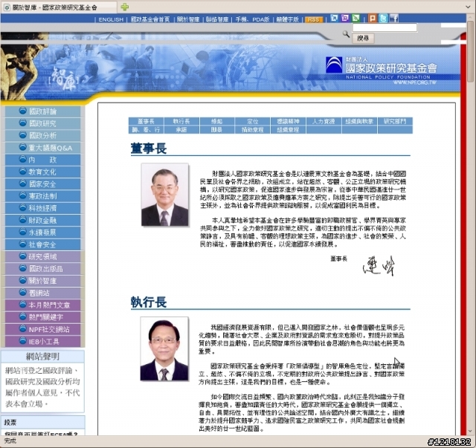Jump to 人力資源 section tab
The height and width of the screenshot is (448, 476).
coord(324,121)
